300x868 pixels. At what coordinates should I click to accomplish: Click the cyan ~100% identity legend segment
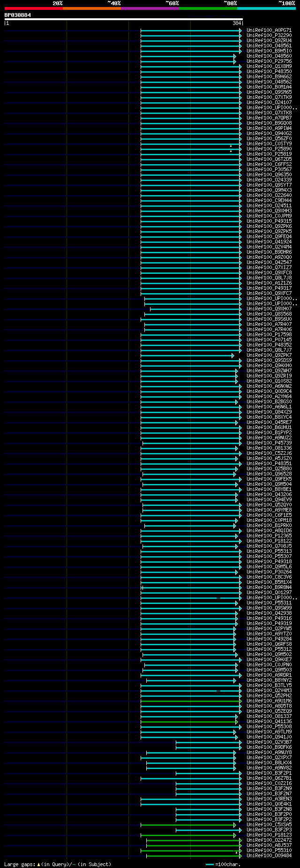(266, 8)
